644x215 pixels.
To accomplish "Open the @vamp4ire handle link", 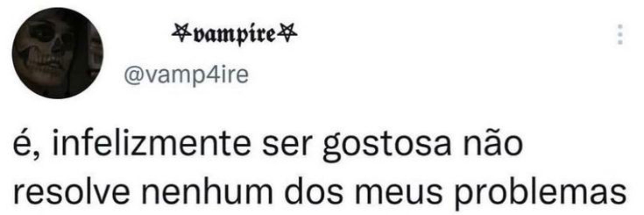I will [186, 76].
